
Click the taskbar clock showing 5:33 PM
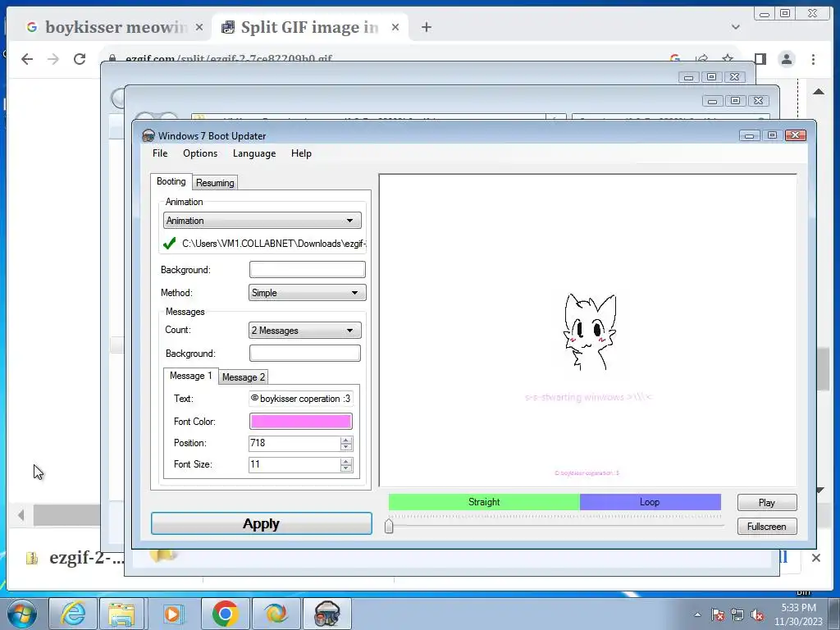pos(798,614)
